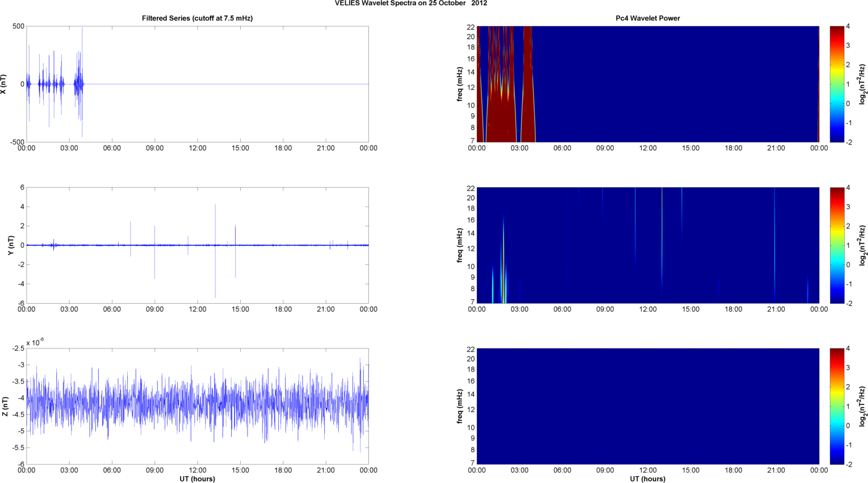The width and height of the screenshot is (868, 483).
Task: Click the x10^-6 exponent label above Z plot
Action: pyautogui.click(x=35, y=342)
